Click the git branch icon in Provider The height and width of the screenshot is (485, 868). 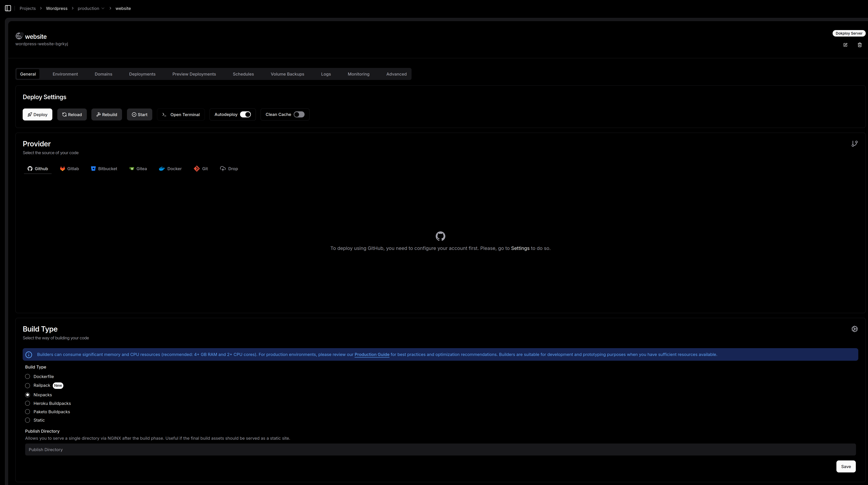(x=854, y=144)
